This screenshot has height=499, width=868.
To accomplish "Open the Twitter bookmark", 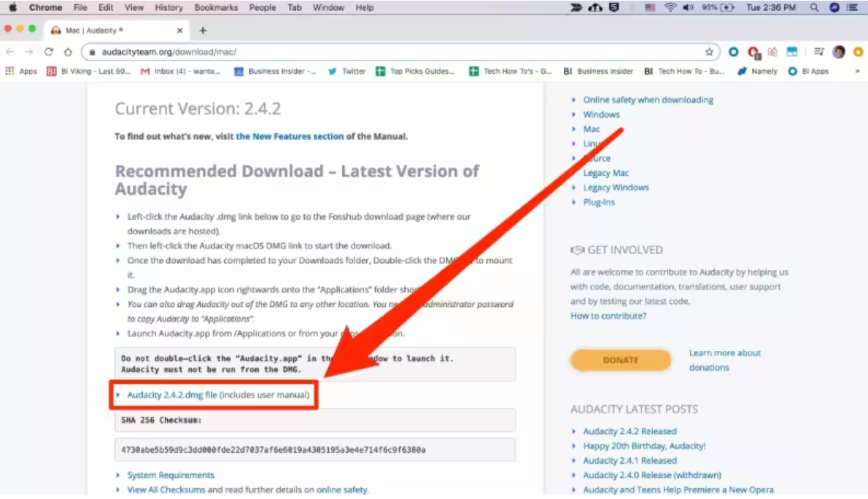I will point(347,71).
